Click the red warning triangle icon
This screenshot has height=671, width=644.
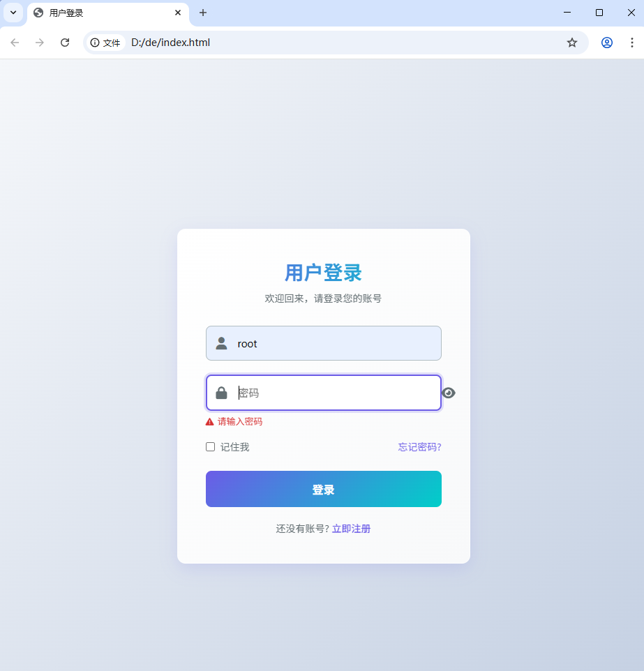209,422
